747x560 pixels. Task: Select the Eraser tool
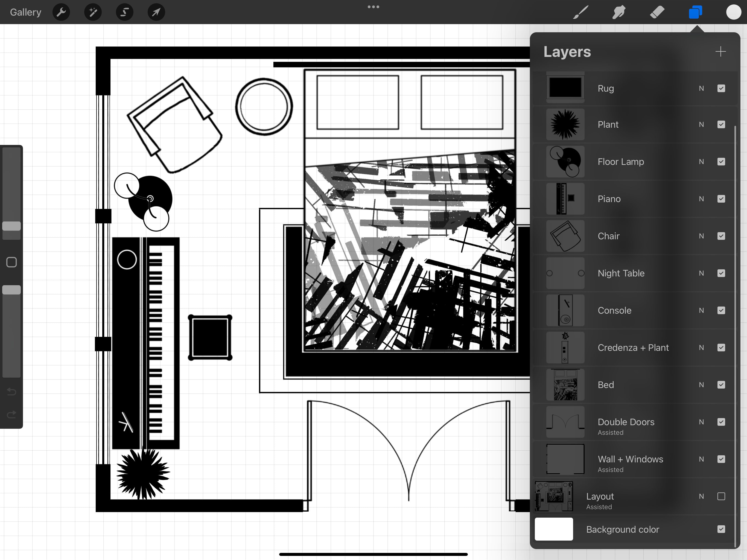pos(657,12)
